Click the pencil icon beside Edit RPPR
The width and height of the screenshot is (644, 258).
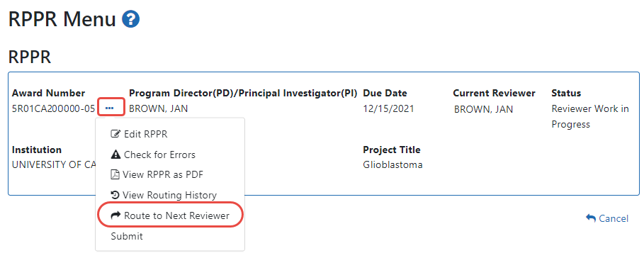[x=115, y=135]
